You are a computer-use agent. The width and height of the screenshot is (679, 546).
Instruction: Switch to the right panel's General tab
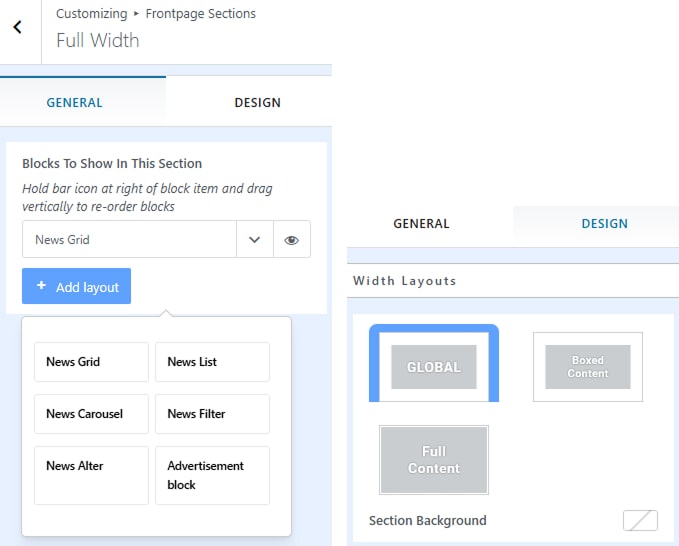[421, 224]
